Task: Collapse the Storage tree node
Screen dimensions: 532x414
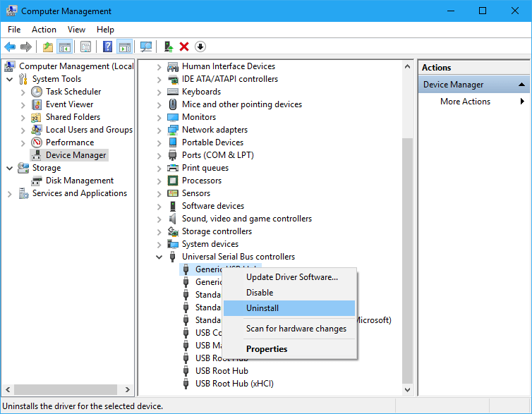Action: (x=9, y=168)
